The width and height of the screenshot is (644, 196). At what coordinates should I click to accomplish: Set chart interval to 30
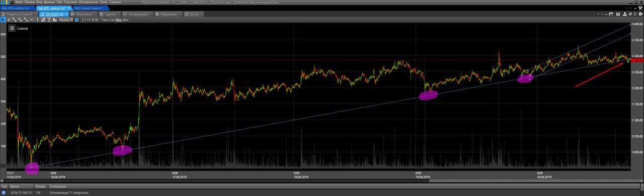[x=93, y=20]
